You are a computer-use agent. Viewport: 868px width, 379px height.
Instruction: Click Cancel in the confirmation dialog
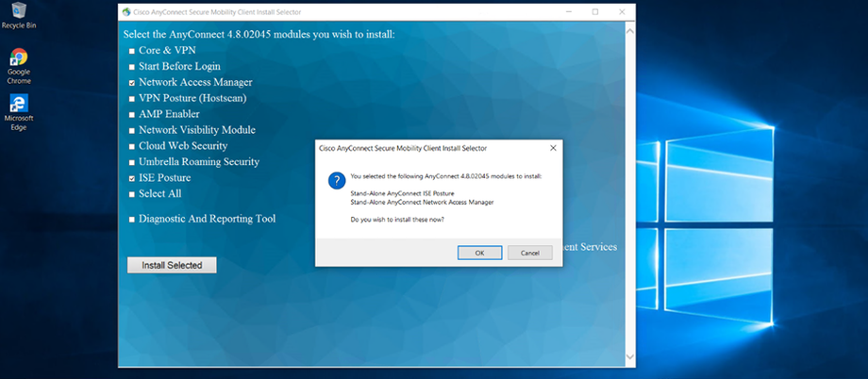coord(530,253)
